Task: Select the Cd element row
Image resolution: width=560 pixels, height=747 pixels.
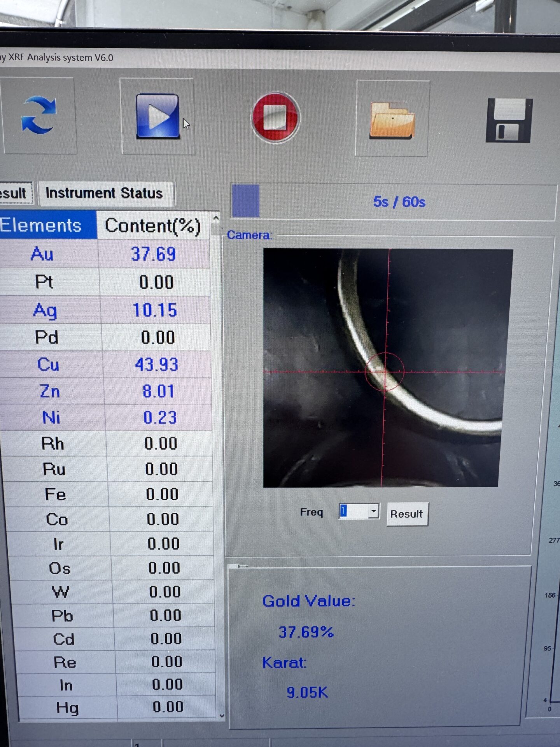Action: (x=114, y=639)
